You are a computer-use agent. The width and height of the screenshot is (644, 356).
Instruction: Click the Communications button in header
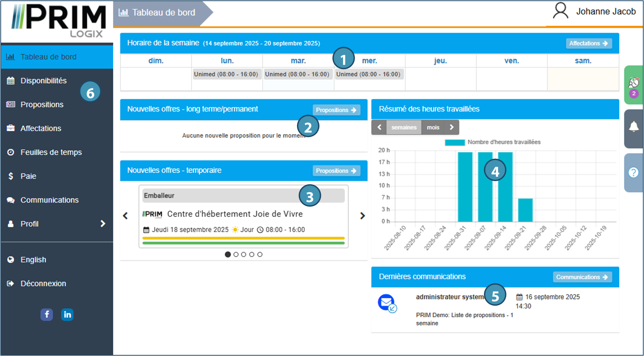(x=582, y=277)
